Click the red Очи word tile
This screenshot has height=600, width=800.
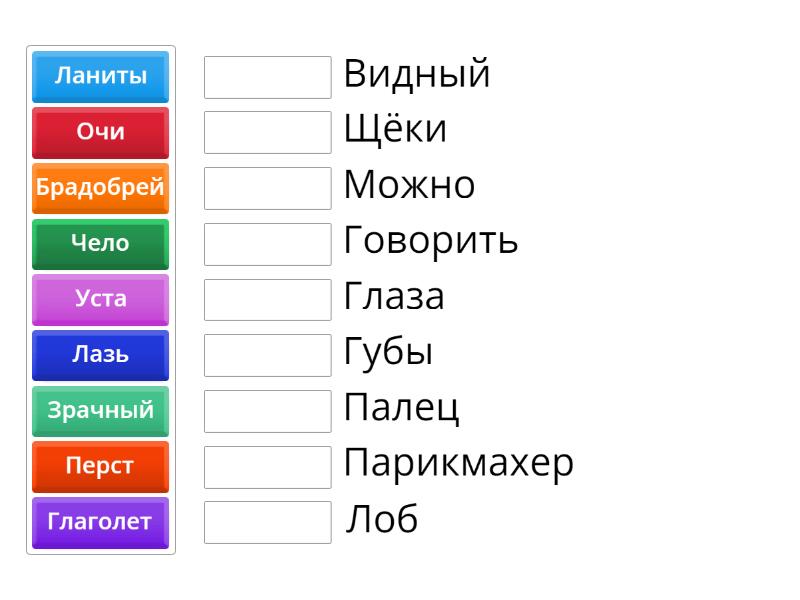tap(99, 132)
